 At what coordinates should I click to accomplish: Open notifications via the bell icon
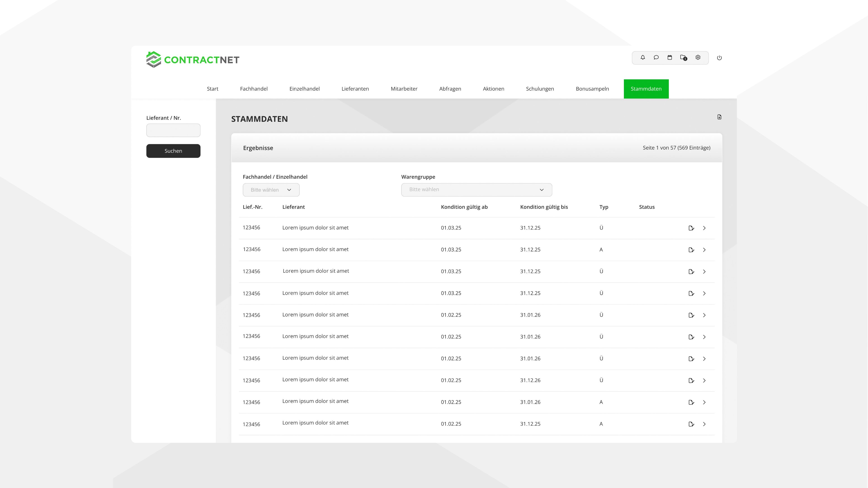pos(643,57)
